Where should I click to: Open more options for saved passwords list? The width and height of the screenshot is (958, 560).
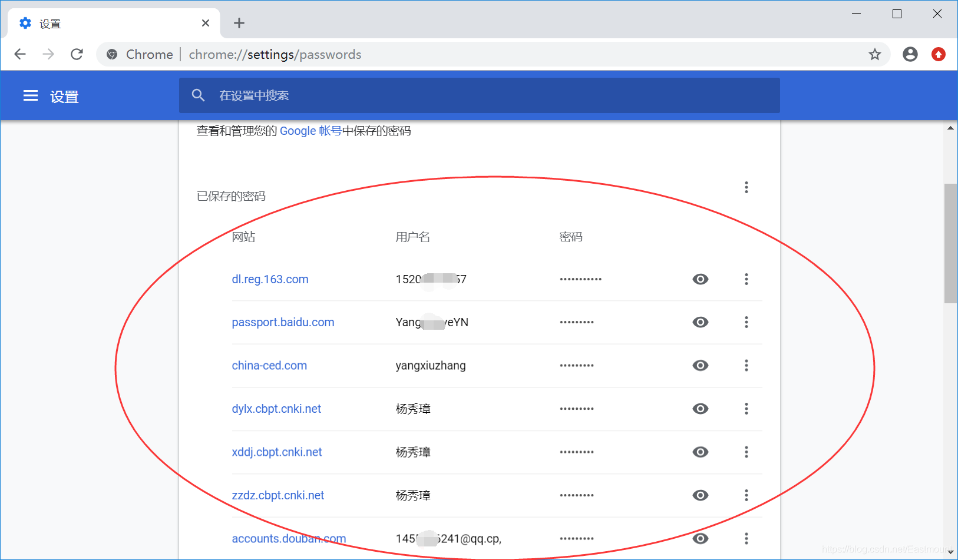(x=746, y=187)
